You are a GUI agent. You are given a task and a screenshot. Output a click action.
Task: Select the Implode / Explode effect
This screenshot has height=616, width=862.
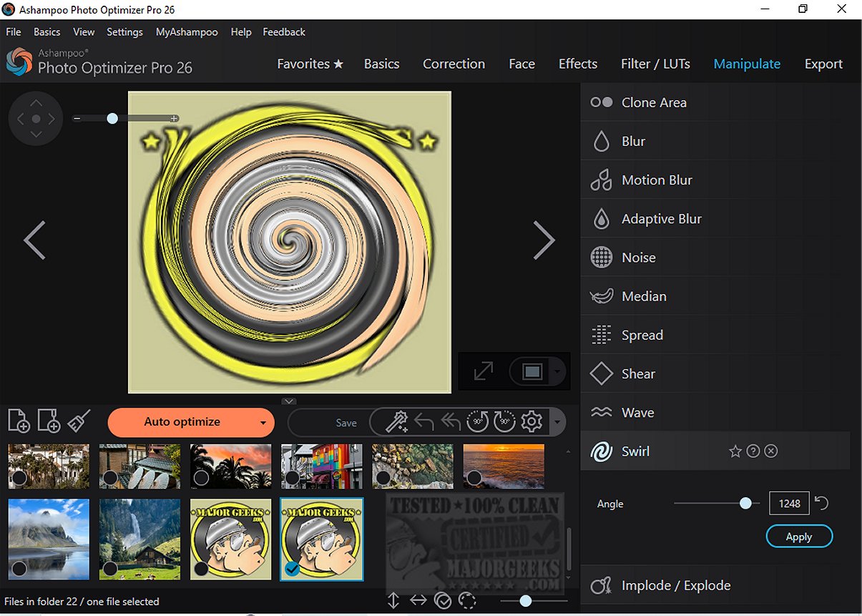point(676,585)
